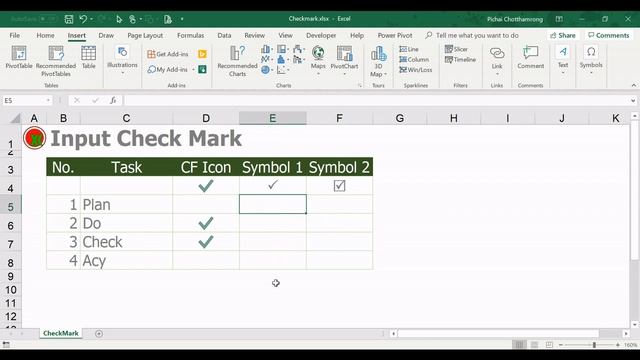640x360 pixels.
Task: Insert a Timeline filter
Action: click(460, 60)
